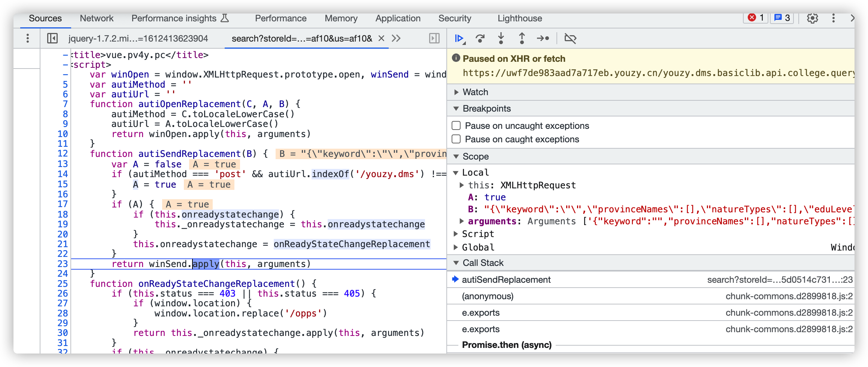Toggle the debugger sidebar panel

click(434, 38)
